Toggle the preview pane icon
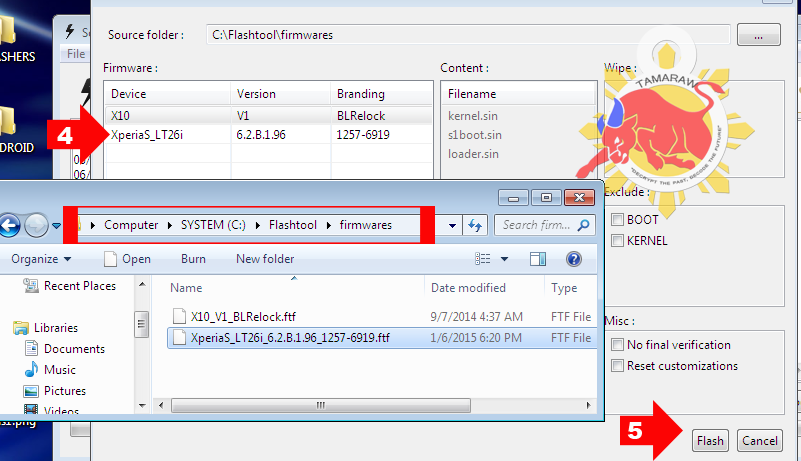 [x=538, y=259]
